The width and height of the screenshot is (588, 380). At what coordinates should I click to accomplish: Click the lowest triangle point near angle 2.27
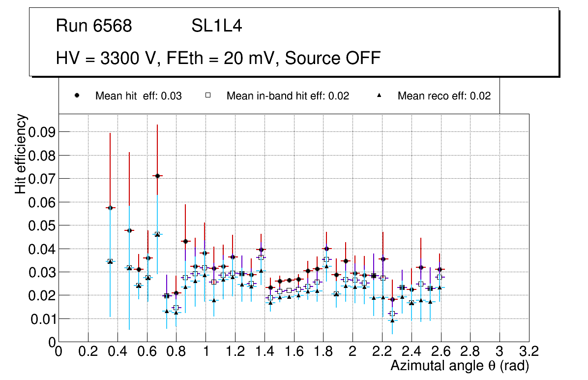tap(392, 320)
